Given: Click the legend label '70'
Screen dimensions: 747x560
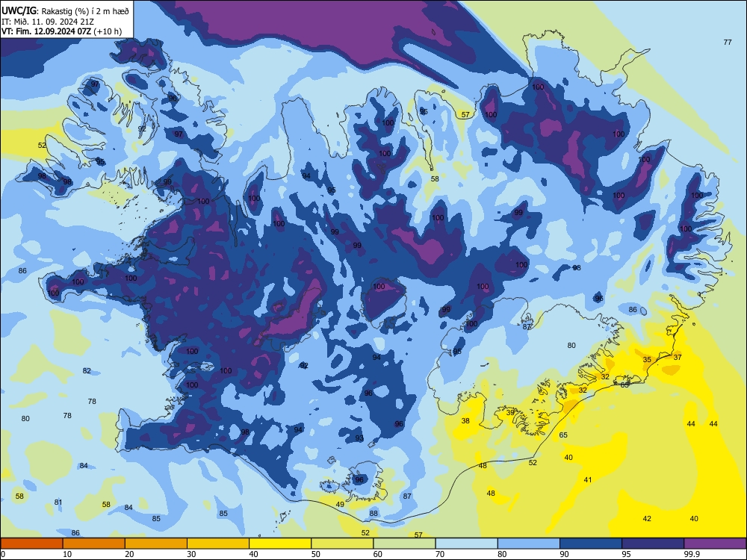Looking at the screenshot, I should pos(440,554).
